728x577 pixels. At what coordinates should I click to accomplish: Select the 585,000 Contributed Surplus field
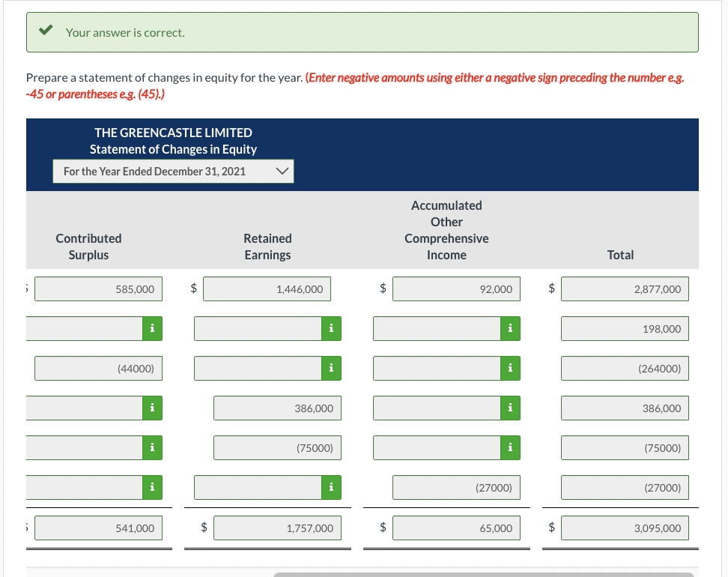click(x=98, y=289)
